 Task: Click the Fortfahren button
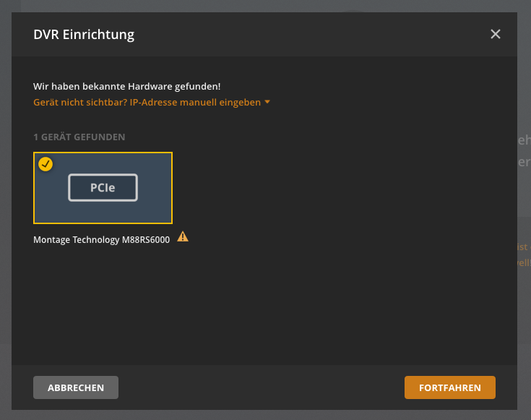click(449, 387)
